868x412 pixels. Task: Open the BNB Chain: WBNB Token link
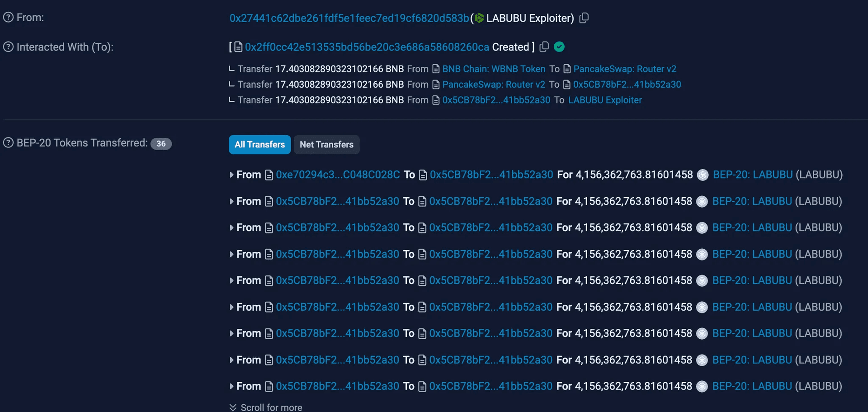494,69
